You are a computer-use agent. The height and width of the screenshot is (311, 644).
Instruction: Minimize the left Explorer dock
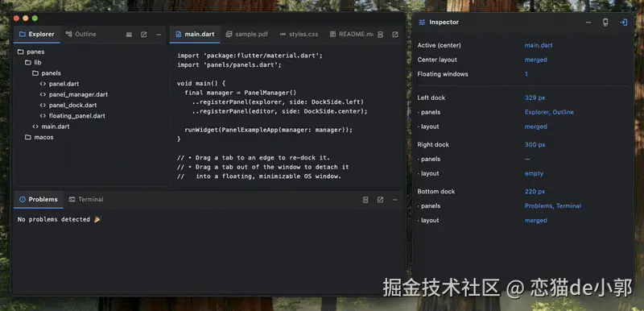pos(159,35)
